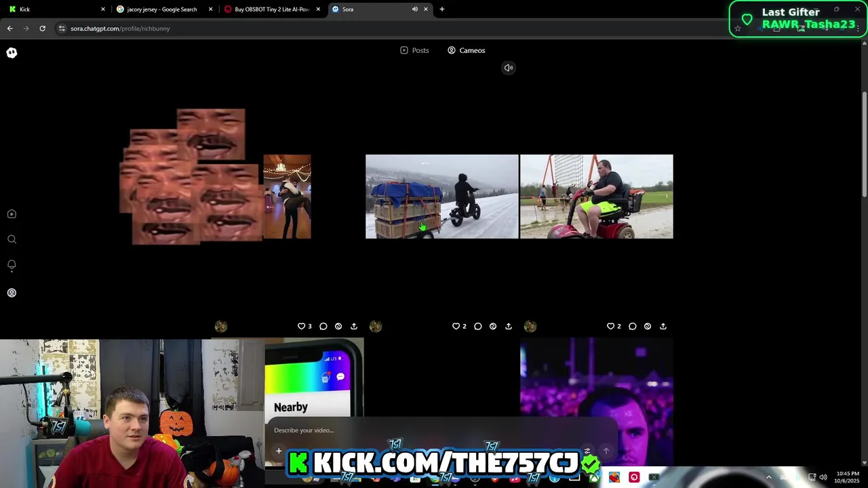Open author avatar under the faces meme post

click(x=221, y=326)
